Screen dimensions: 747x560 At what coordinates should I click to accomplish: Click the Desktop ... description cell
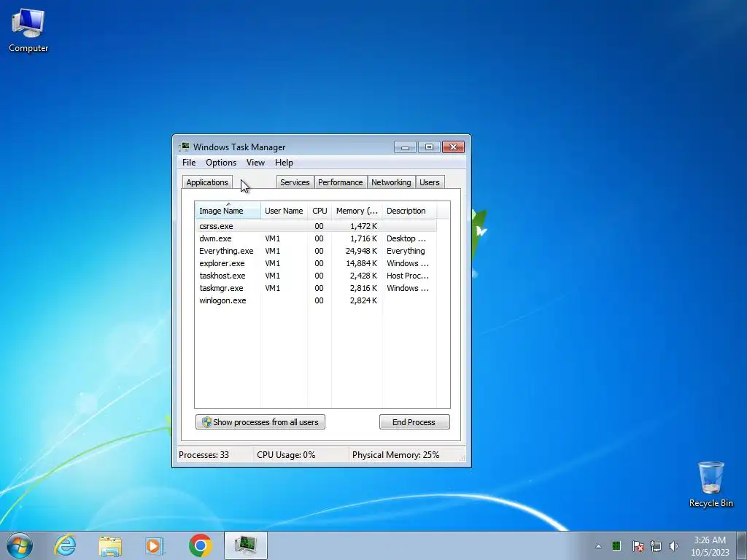click(x=406, y=238)
